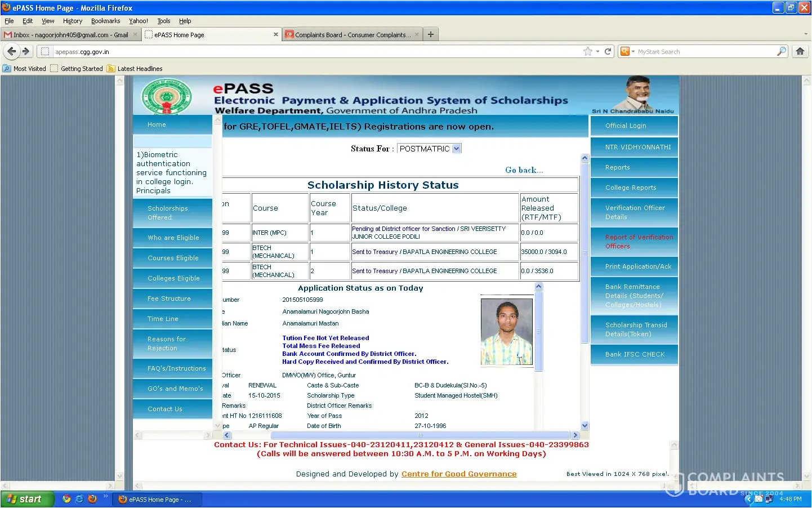Launch Chrome from the quick launch bar
This screenshot has width=812, height=508.
pyautogui.click(x=66, y=499)
